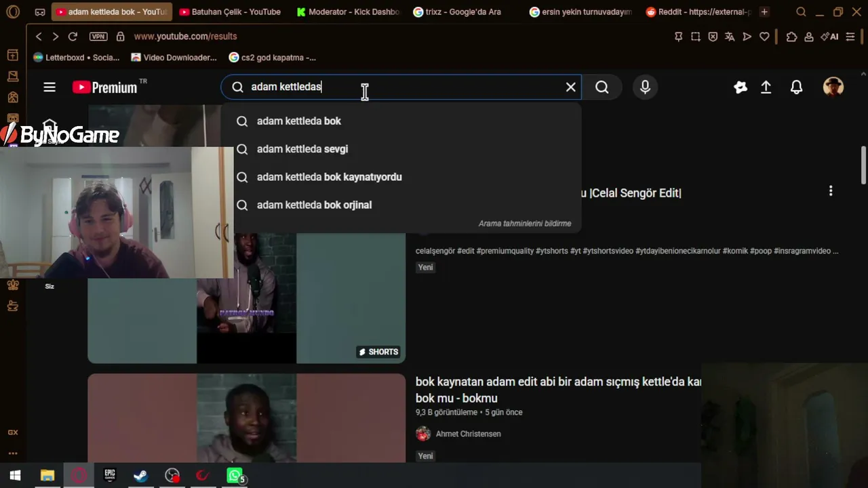The width and height of the screenshot is (868, 488).
Task: Open the GX sidebar button
Action: [x=13, y=432]
